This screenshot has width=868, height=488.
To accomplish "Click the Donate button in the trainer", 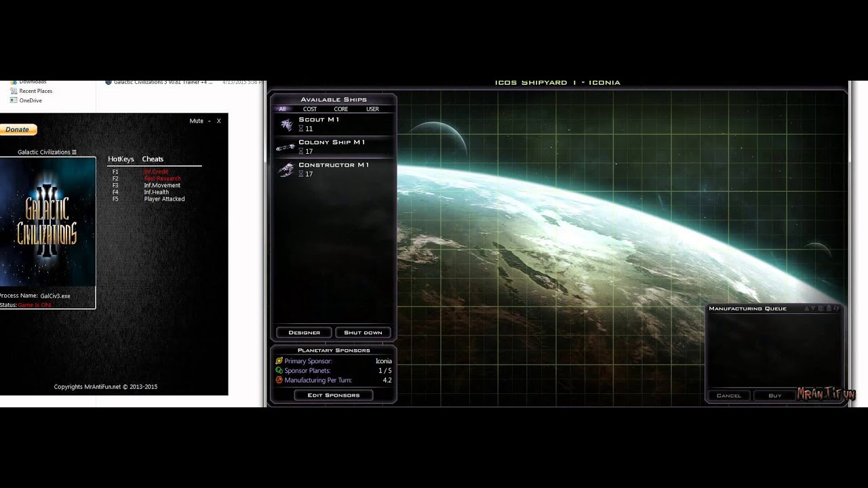I will pos(18,129).
